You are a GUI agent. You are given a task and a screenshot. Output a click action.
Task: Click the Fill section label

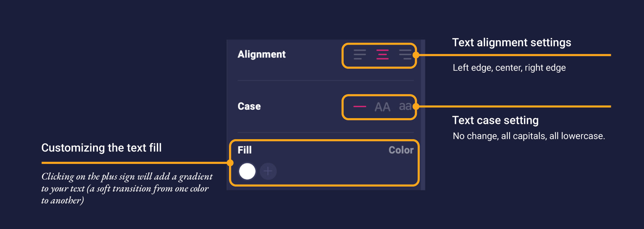[245, 150]
